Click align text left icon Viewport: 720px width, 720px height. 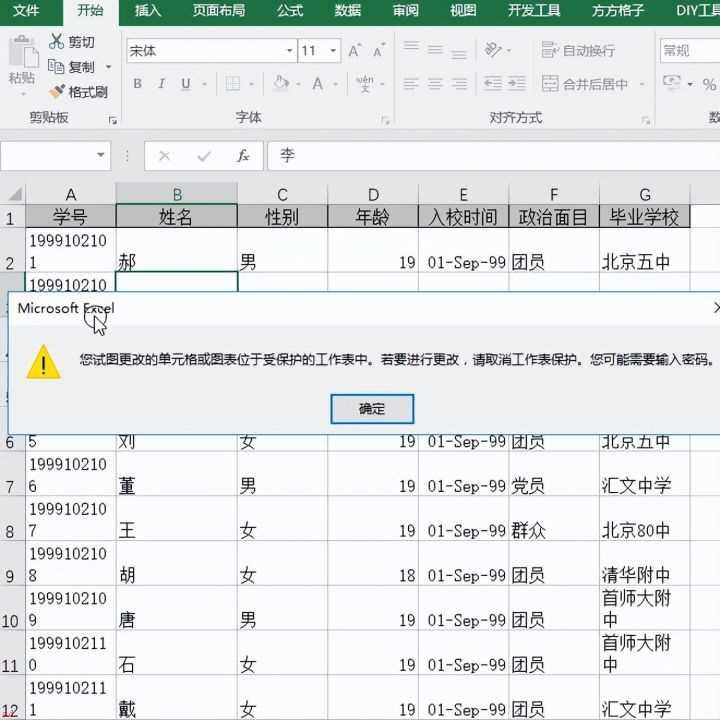click(411, 84)
